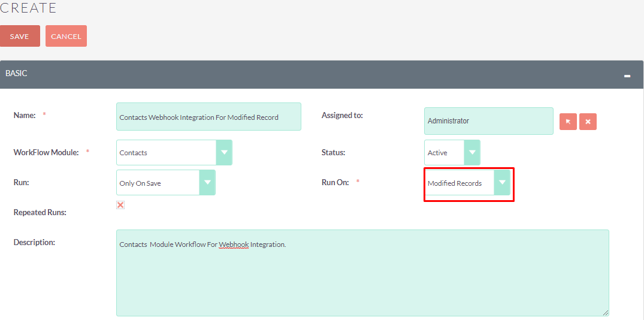This screenshot has width=644, height=320.
Task: Open the Status Active dropdown
Action: click(452, 152)
